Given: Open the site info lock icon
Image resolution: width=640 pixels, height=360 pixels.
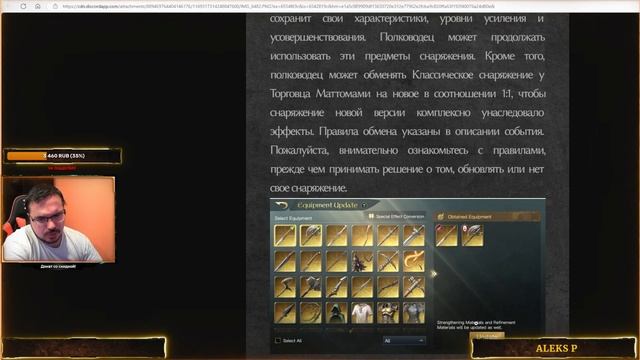Looking at the screenshot, I should tap(55, 6).
